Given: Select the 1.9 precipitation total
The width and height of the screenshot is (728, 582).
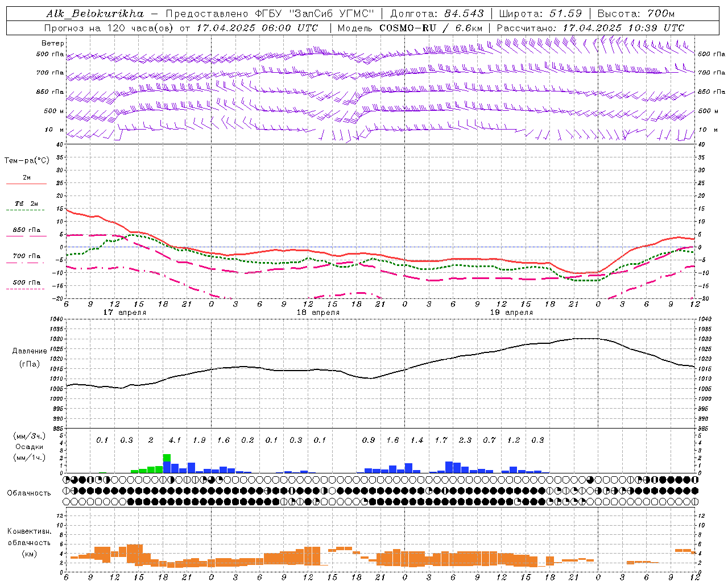Looking at the screenshot, I should pos(199,440).
